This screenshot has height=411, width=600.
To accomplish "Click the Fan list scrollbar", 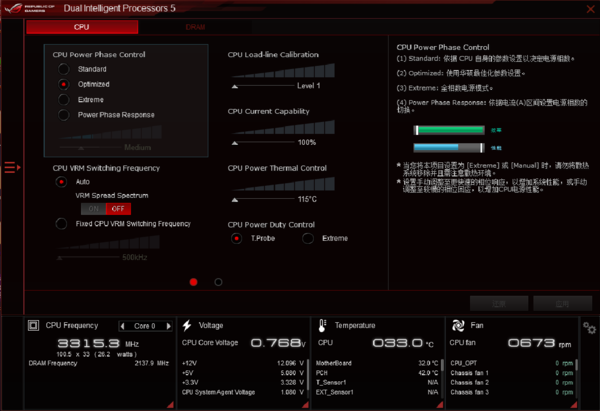I will (577, 365).
